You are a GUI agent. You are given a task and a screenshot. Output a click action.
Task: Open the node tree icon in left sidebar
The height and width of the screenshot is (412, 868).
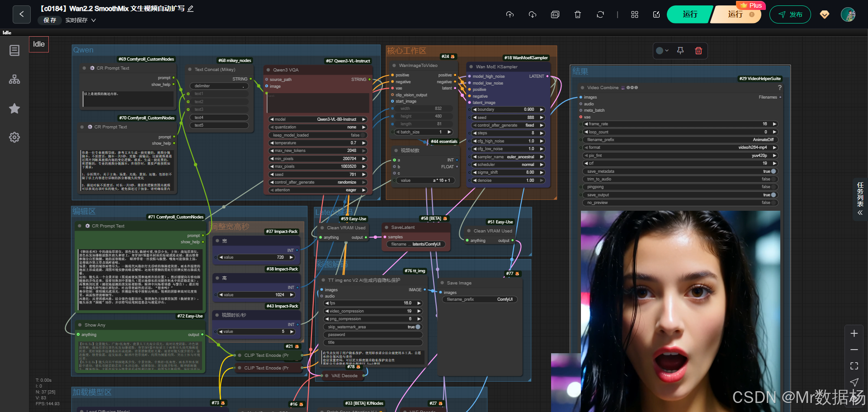click(14, 80)
